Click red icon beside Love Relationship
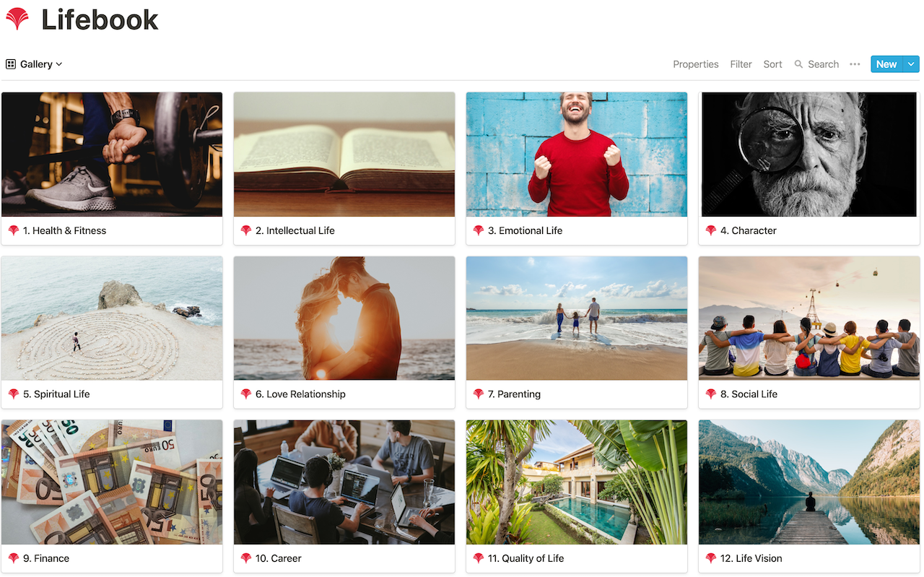 coord(246,394)
